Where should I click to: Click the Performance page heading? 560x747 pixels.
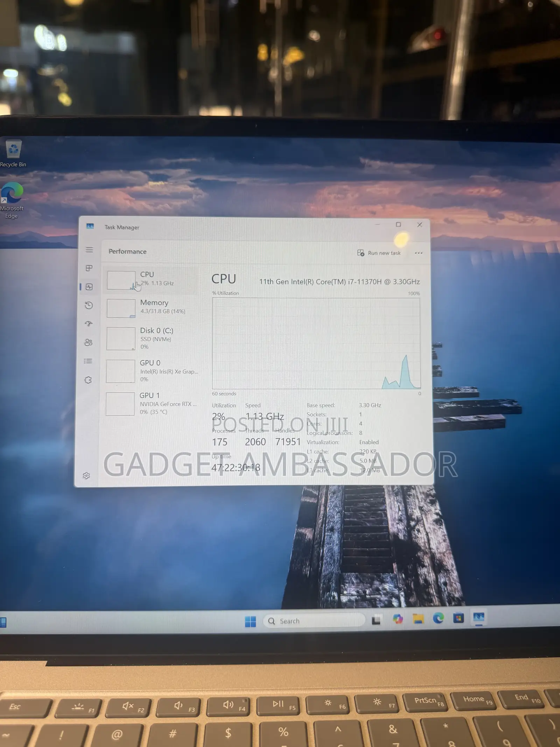[127, 251]
